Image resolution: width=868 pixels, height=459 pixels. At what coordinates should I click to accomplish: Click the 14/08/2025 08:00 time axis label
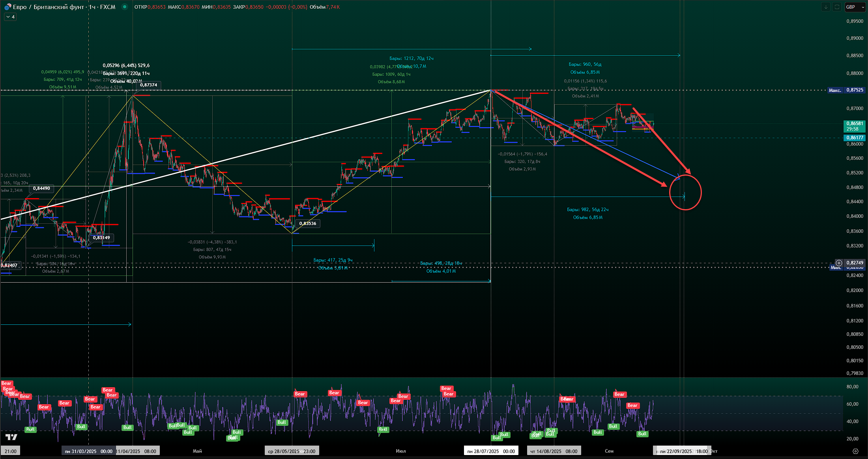554,451
